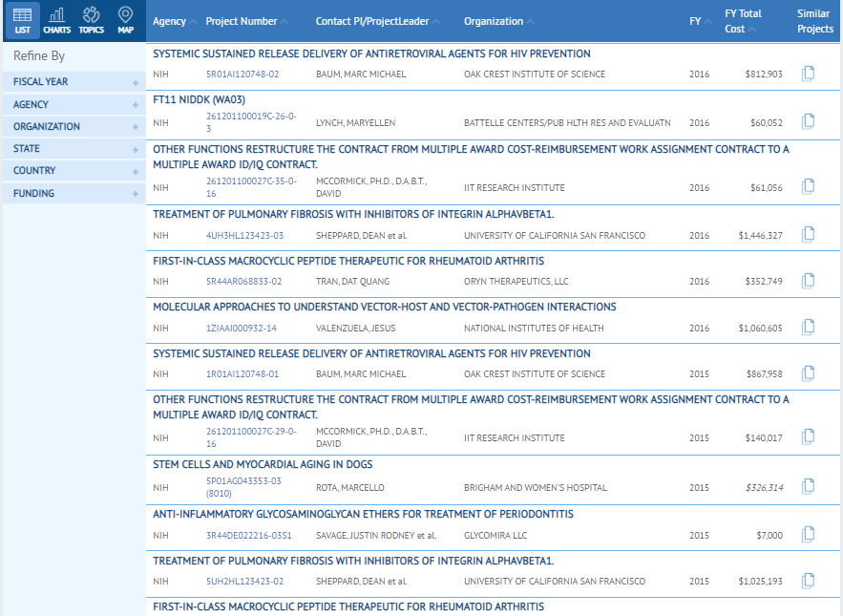Screen dimensions: 843x616
Task: Select cost value $7,000
Action: click(769, 536)
